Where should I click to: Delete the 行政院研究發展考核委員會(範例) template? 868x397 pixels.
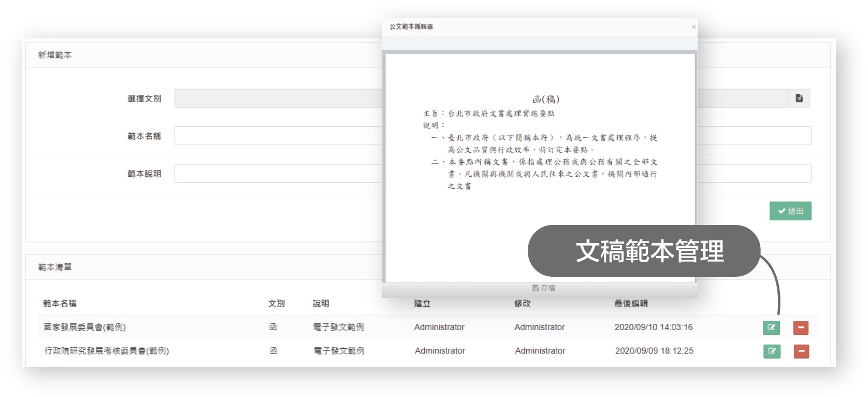(x=801, y=351)
